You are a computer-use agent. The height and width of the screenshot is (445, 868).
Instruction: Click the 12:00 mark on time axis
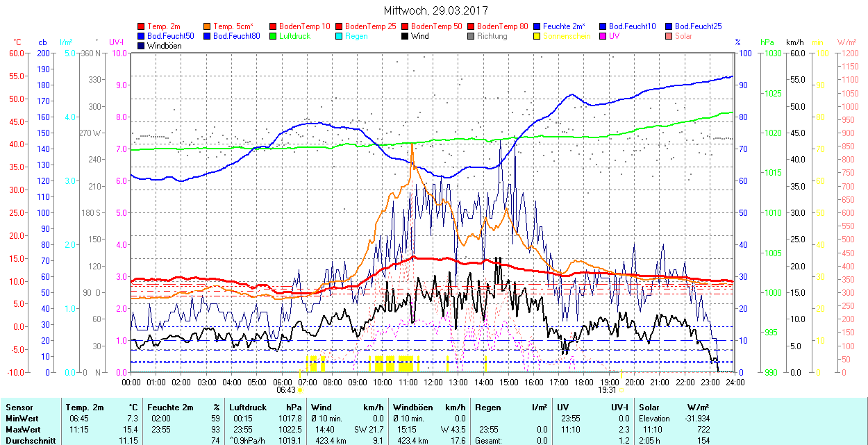click(433, 382)
